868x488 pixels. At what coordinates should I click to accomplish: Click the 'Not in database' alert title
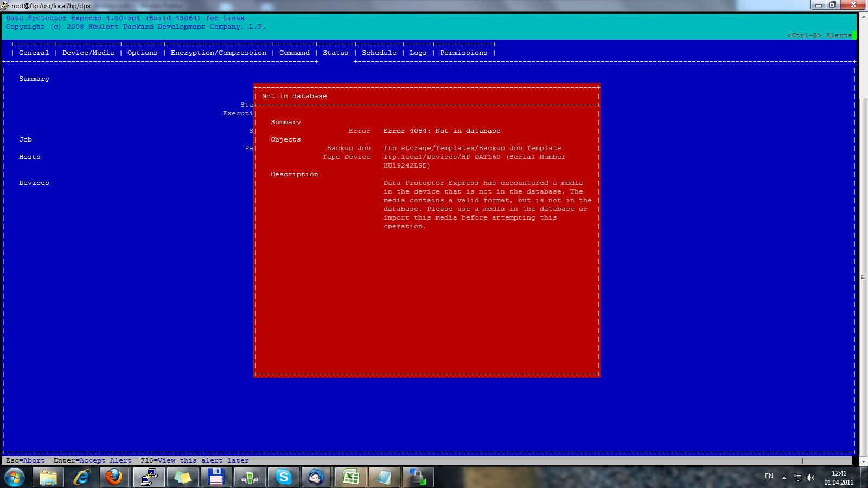[295, 96]
